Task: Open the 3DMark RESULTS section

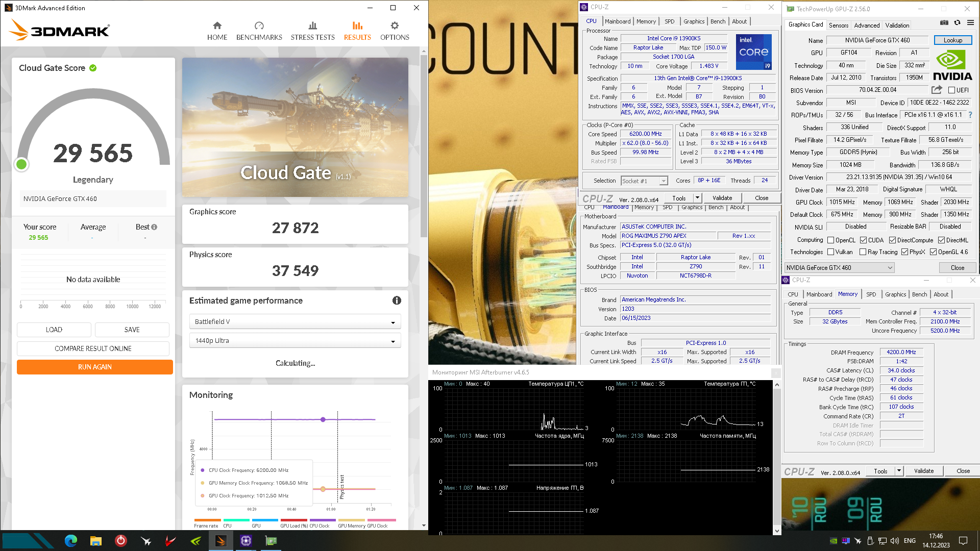Action: pos(357,31)
